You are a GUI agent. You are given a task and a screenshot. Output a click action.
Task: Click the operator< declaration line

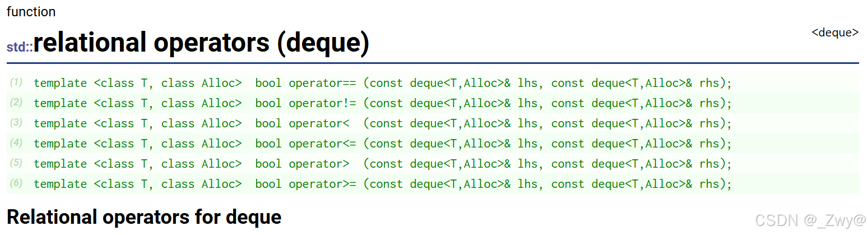383,123
